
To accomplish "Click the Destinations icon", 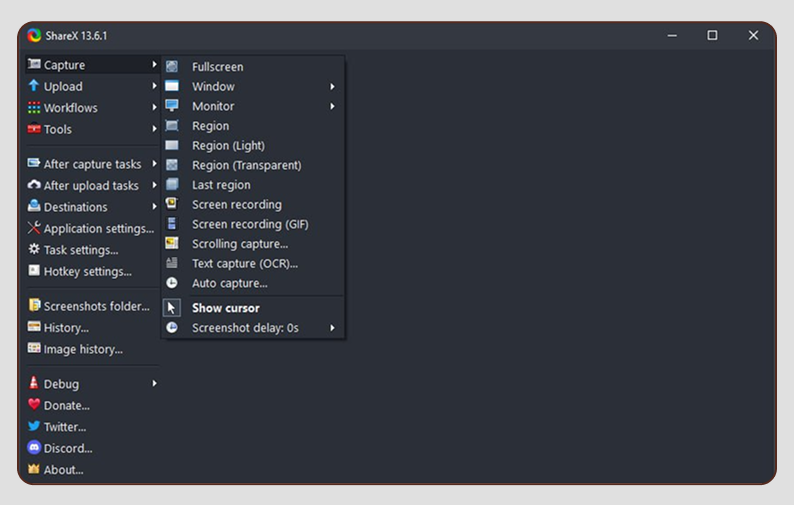I will click(34, 206).
